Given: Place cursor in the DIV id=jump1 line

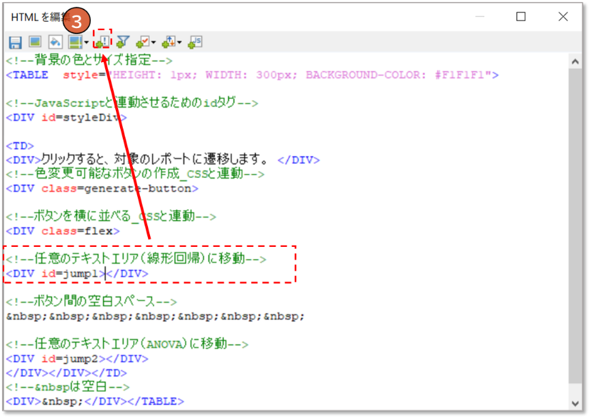Looking at the screenshot, I should click(x=77, y=274).
